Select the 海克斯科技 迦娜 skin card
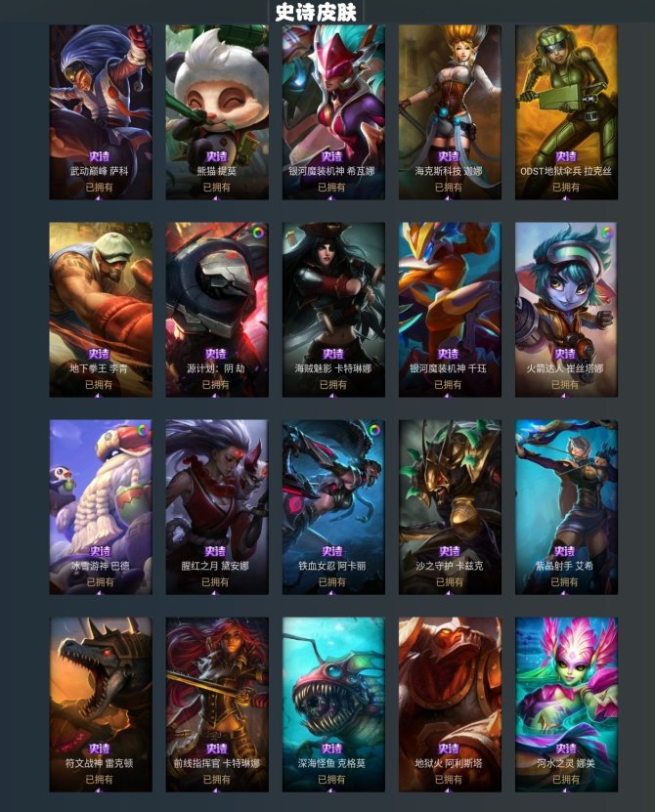 (450, 111)
